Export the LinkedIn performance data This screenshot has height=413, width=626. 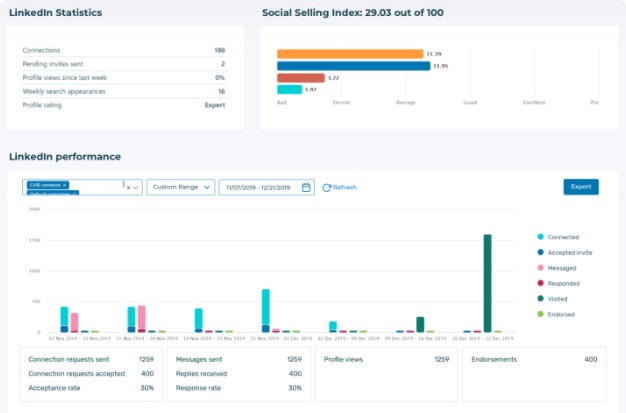click(x=581, y=187)
